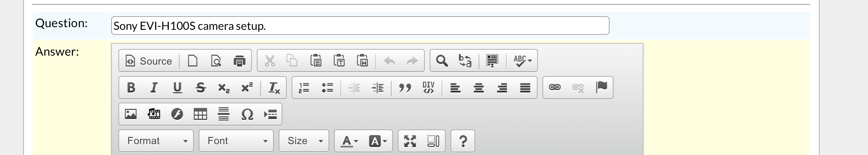The width and height of the screenshot is (868, 155).
Task: Click the Question text field
Action: 360,26
